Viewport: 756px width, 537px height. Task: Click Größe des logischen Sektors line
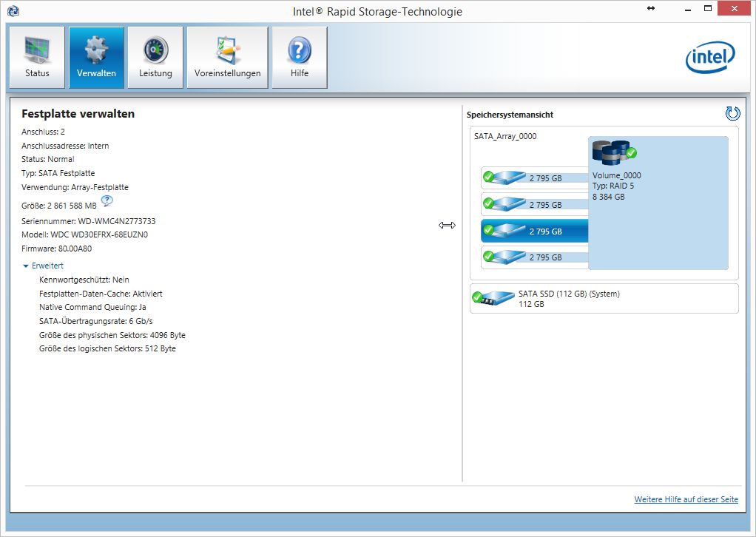pyautogui.click(x=107, y=348)
